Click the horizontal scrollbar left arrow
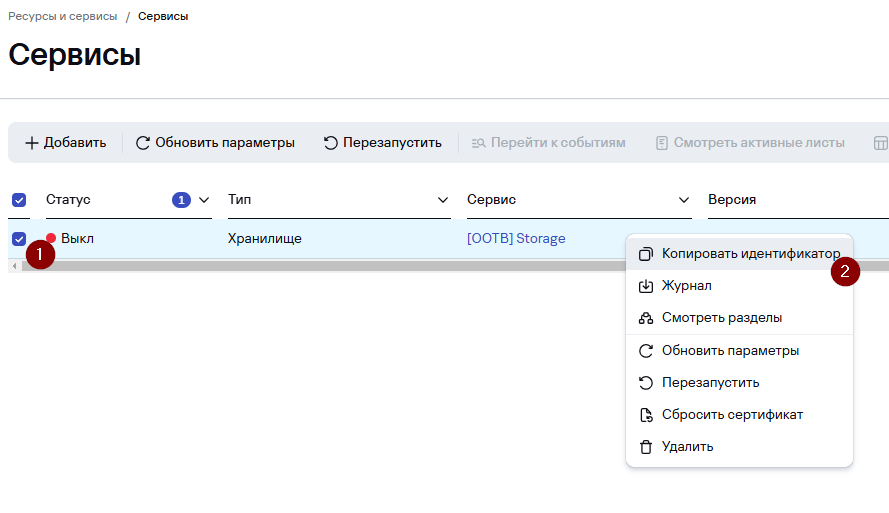Viewport: 889px width, 513px height. tap(14, 266)
